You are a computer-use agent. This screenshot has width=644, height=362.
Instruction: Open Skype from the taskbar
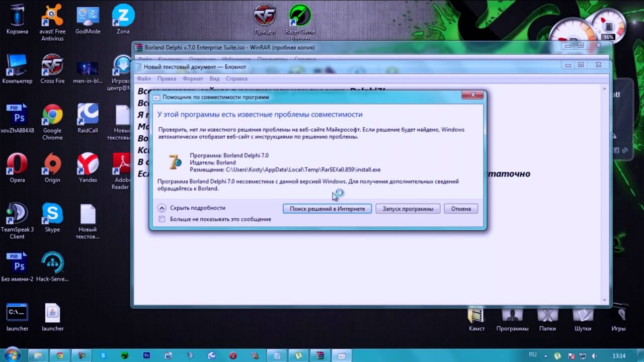(103, 355)
